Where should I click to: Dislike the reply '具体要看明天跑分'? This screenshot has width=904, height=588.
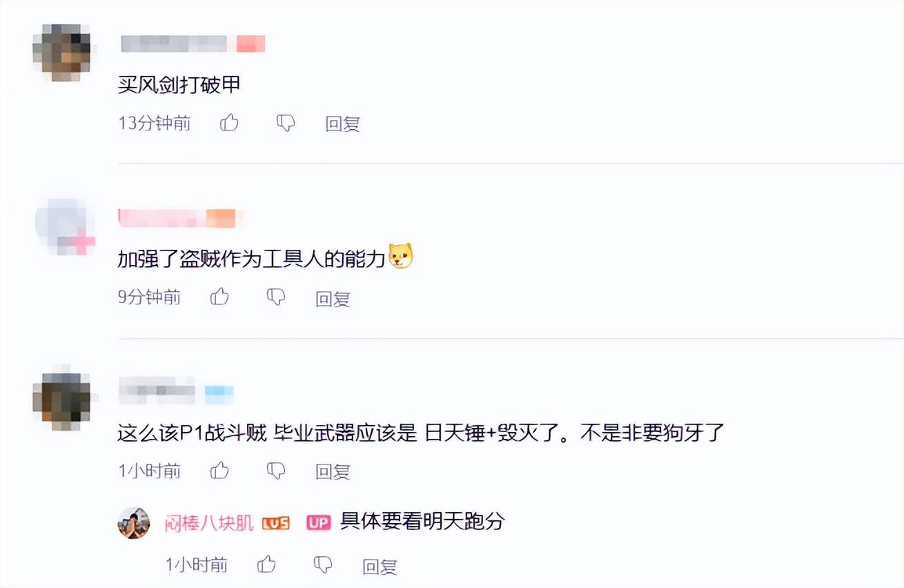323,565
